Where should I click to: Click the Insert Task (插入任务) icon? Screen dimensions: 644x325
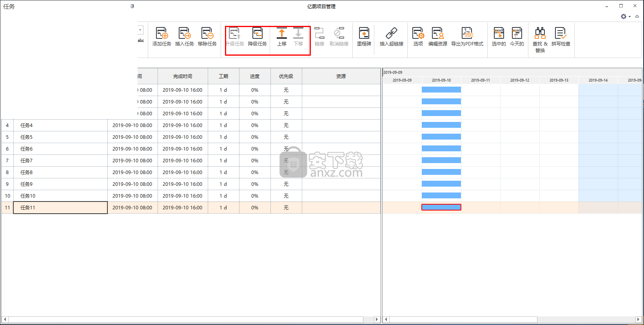[184, 36]
